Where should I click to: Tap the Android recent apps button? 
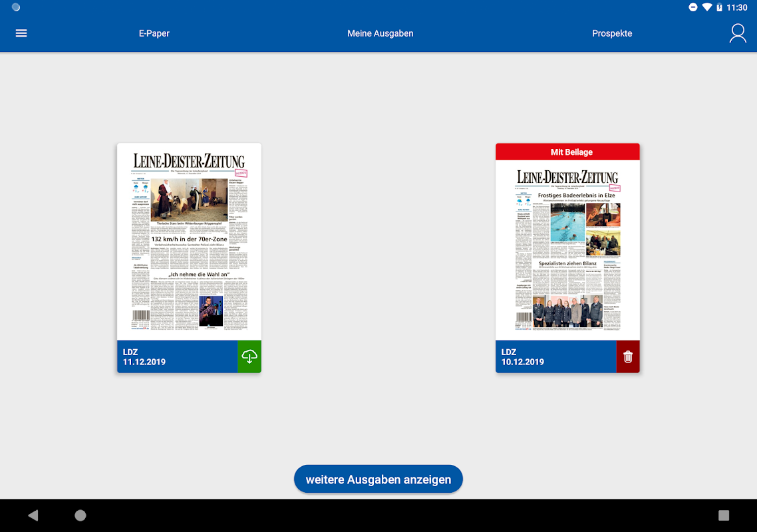[723, 515]
